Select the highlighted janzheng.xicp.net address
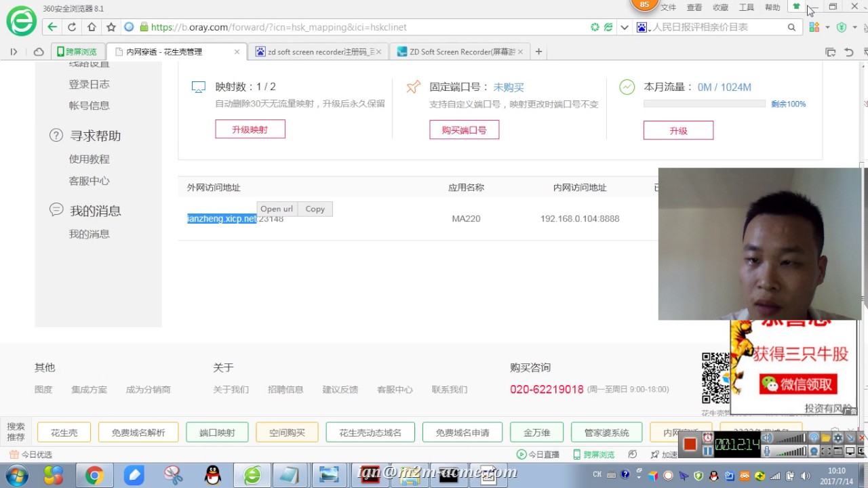Screen dimensions: 868x488 [x=222, y=218]
